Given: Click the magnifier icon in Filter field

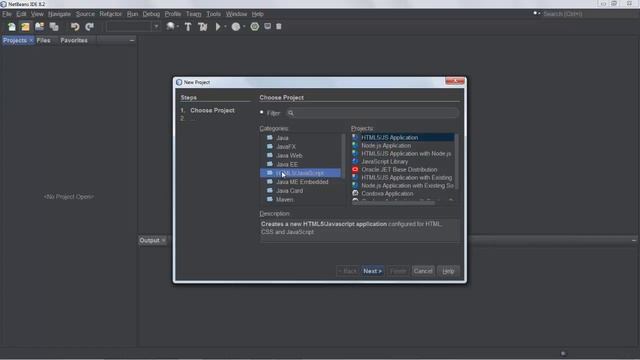Looking at the screenshot, I should pyautogui.click(x=291, y=113).
